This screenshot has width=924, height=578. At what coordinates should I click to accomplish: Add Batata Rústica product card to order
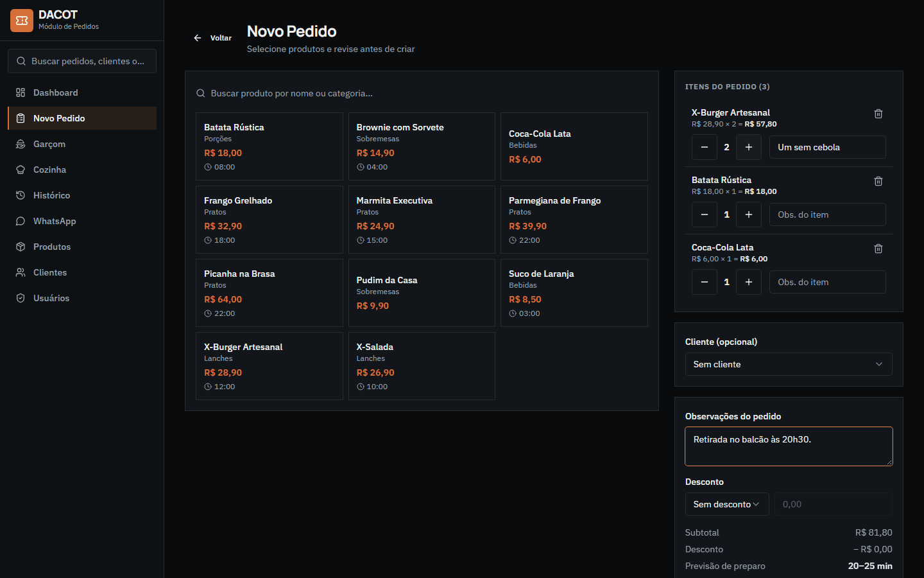point(269,146)
